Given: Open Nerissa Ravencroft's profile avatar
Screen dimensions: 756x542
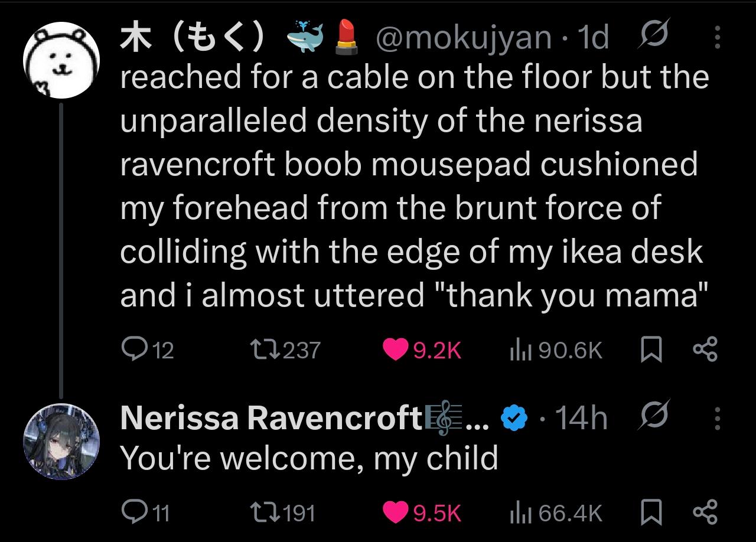Looking at the screenshot, I should pyautogui.click(x=61, y=441).
